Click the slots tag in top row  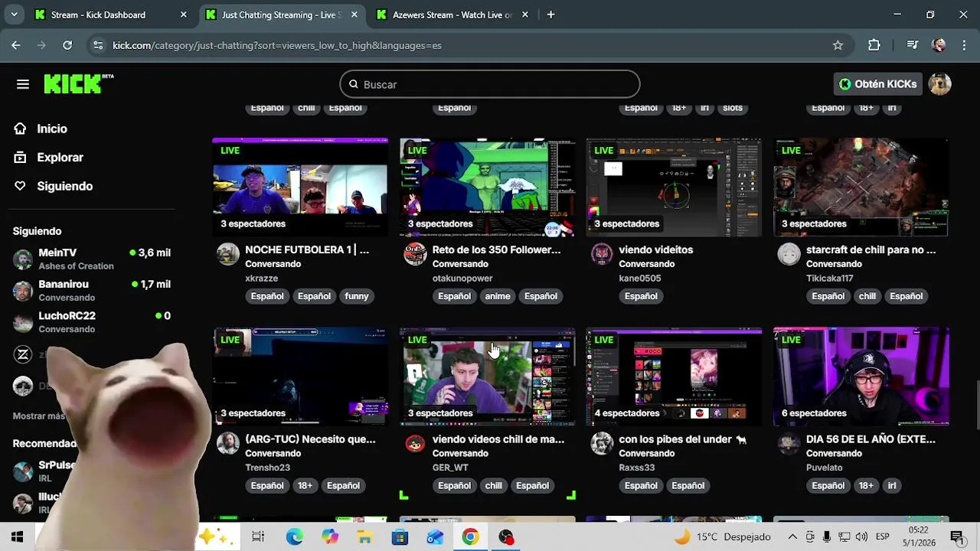(x=733, y=108)
